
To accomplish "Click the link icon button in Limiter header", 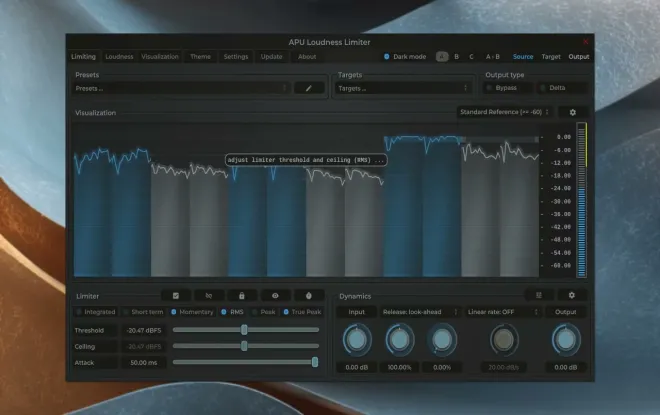I will point(209,296).
